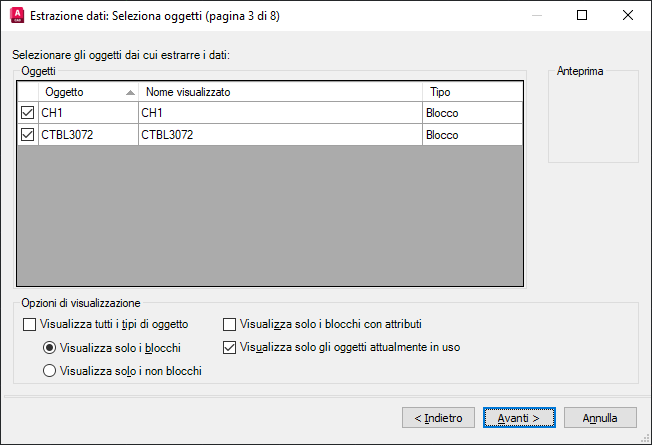Enable Visualizza tutti i tipi di oggetto
The width and height of the screenshot is (652, 445).
(x=28, y=324)
